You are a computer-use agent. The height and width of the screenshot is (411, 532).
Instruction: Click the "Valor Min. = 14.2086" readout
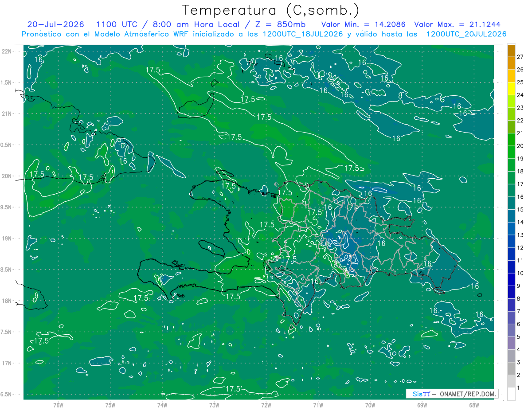pos(363,24)
